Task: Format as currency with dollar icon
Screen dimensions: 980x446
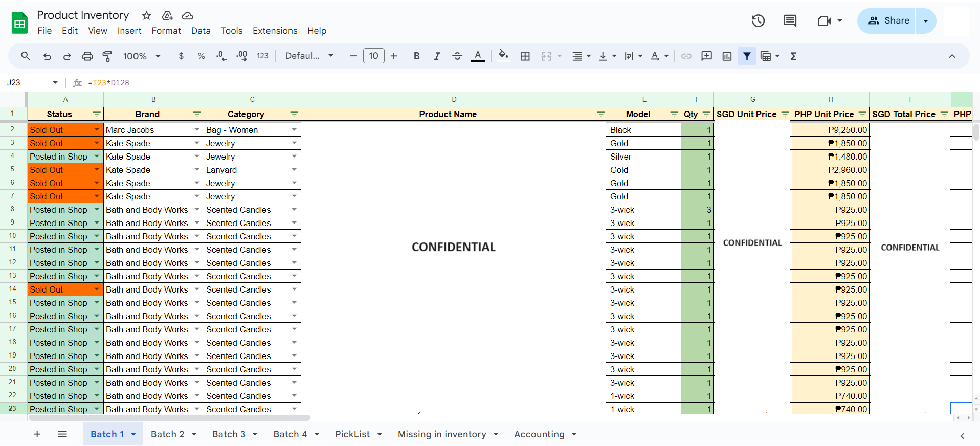Action: coord(181,56)
